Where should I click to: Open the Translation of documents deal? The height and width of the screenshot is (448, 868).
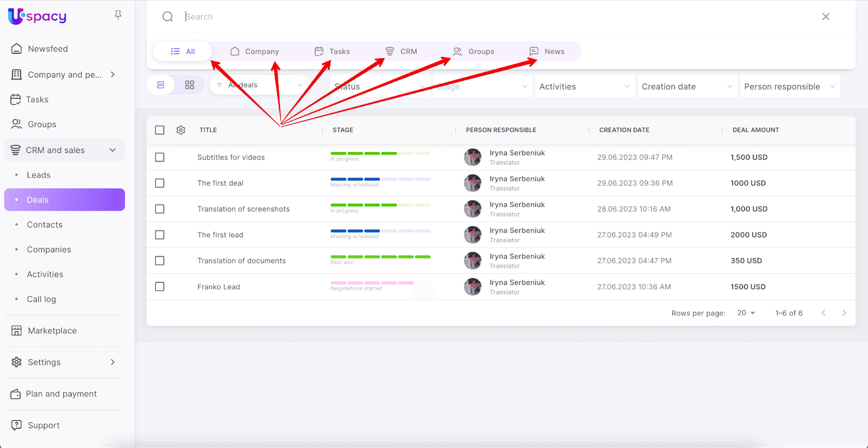241,261
